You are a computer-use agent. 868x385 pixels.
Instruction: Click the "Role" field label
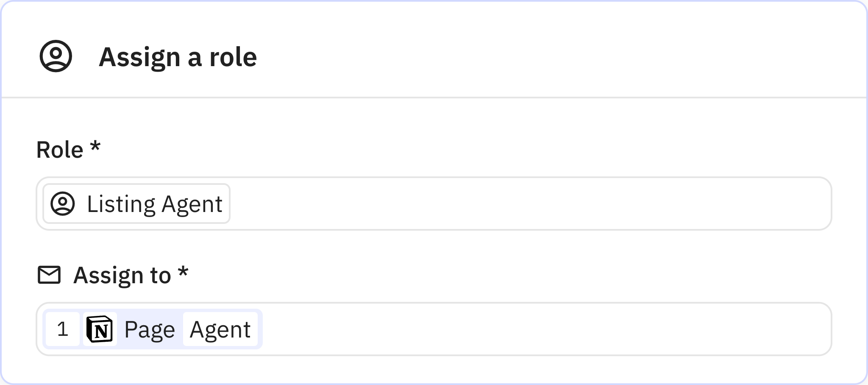[60, 150]
